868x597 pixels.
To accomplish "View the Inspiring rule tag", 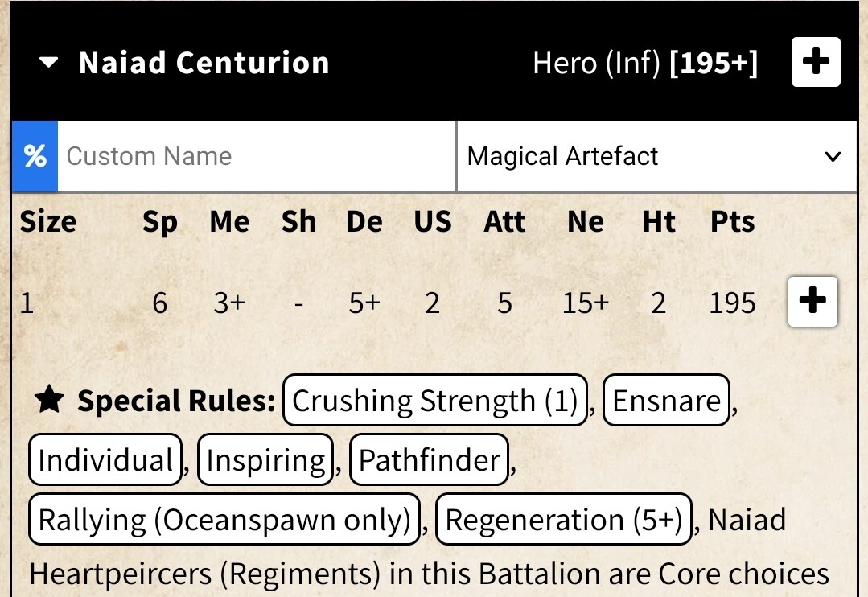I will coord(265,460).
